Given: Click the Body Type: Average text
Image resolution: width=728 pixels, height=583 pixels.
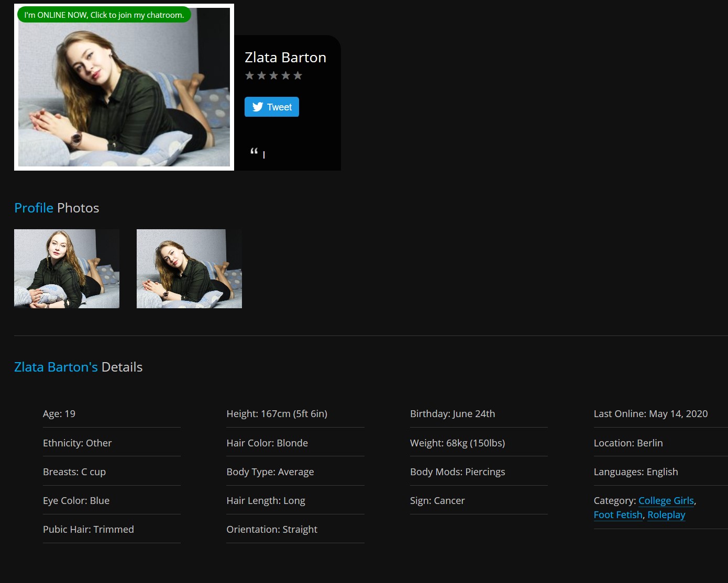Looking at the screenshot, I should pos(270,472).
